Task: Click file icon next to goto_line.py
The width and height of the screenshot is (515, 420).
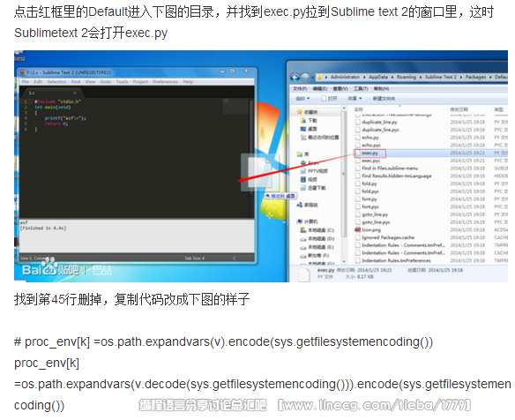Action: pos(358,214)
